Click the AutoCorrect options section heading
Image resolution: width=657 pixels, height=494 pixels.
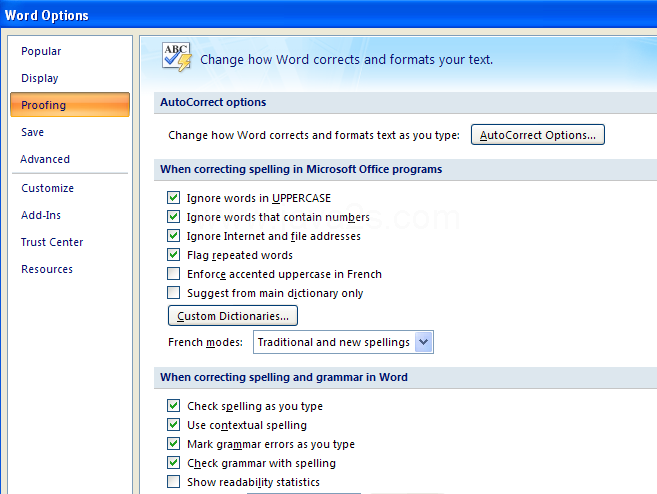213,102
